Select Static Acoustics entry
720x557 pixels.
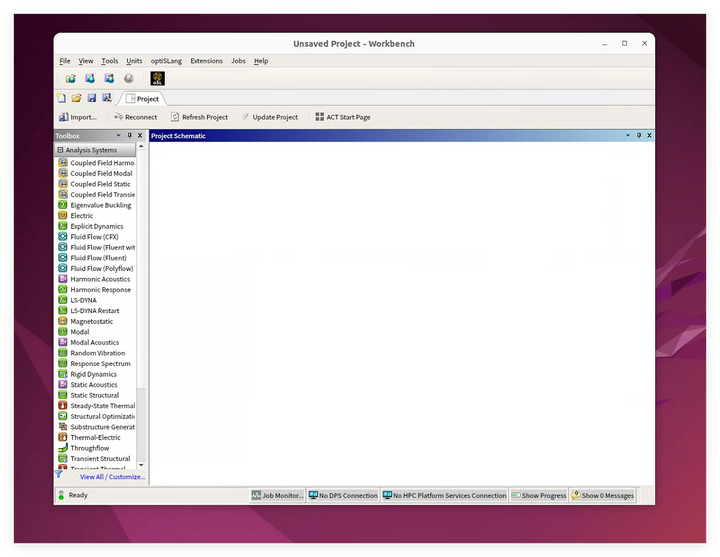tap(96, 384)
